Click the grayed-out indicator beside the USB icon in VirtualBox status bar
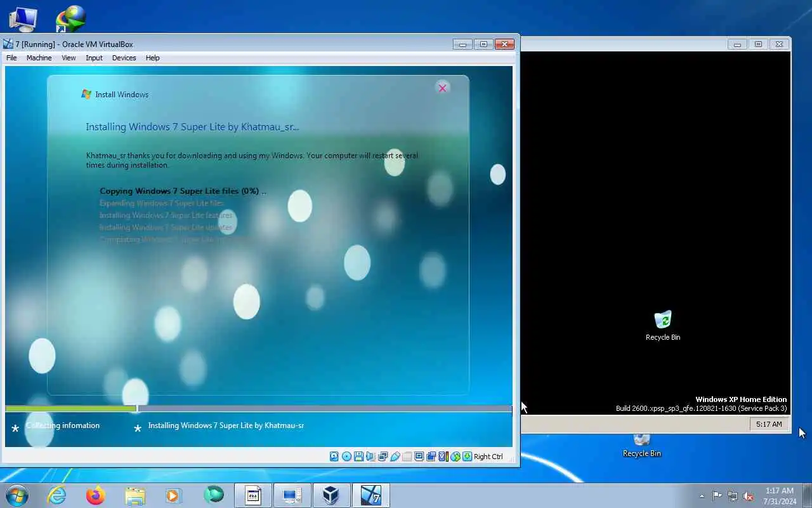This screenshot has width=812, height=508. click(x=407, y=456)
